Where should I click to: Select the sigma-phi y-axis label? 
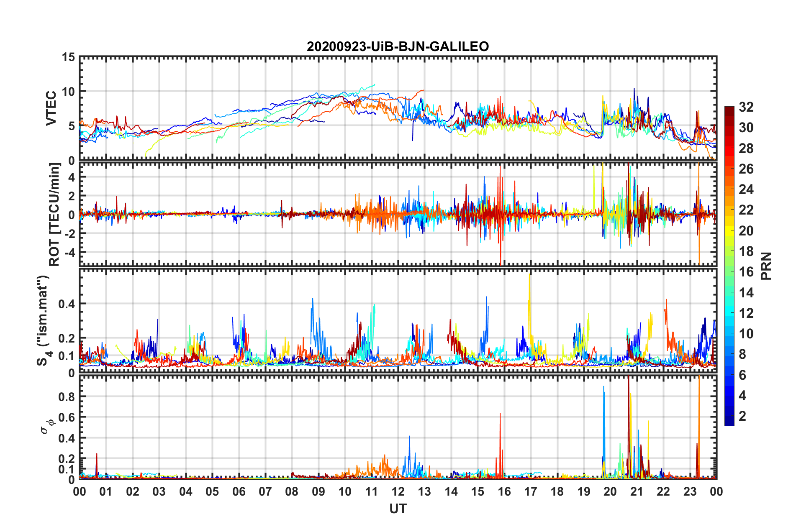(47, 427)
